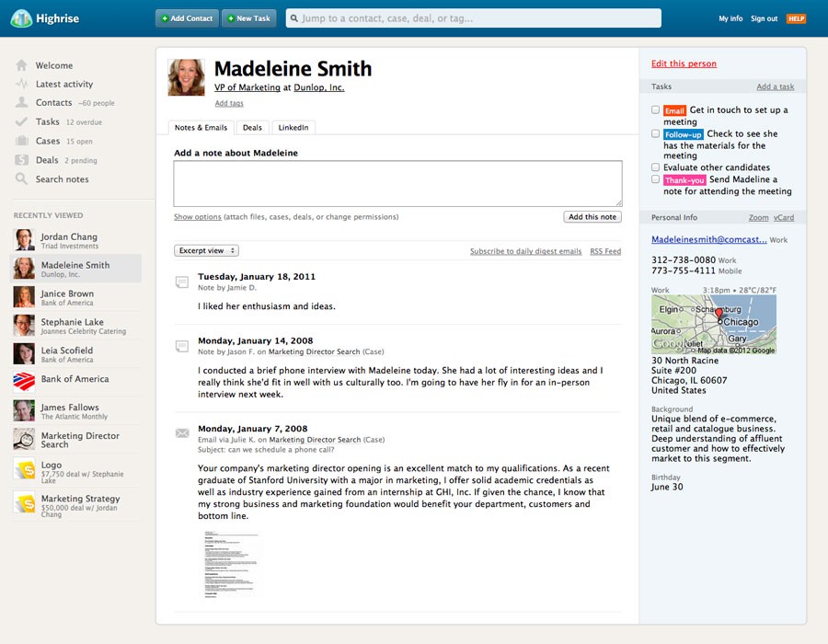Click in the Jump to a contact search field
This screenshot has width=828, height=644.
point(473,18)
